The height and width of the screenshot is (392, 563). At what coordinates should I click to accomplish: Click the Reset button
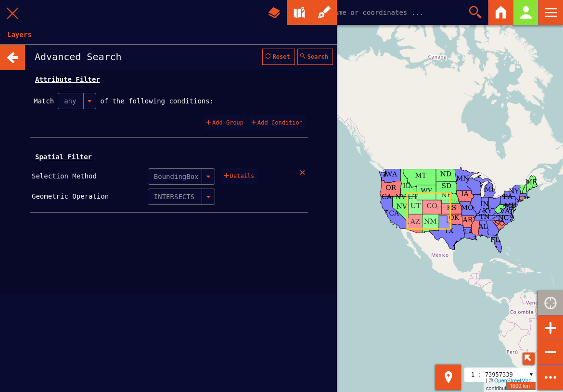pos(278,57)
